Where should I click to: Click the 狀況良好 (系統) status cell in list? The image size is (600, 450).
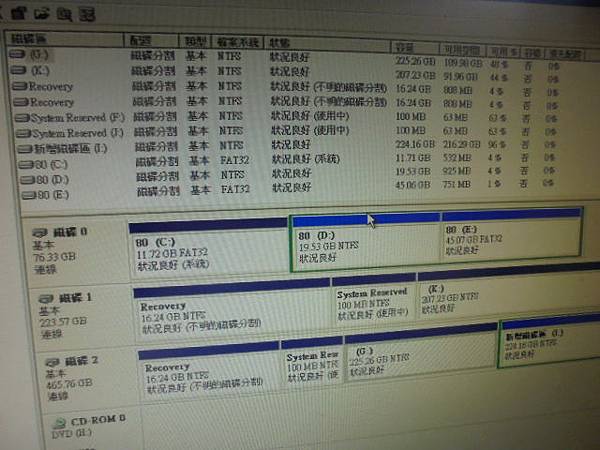click(306, 158)
